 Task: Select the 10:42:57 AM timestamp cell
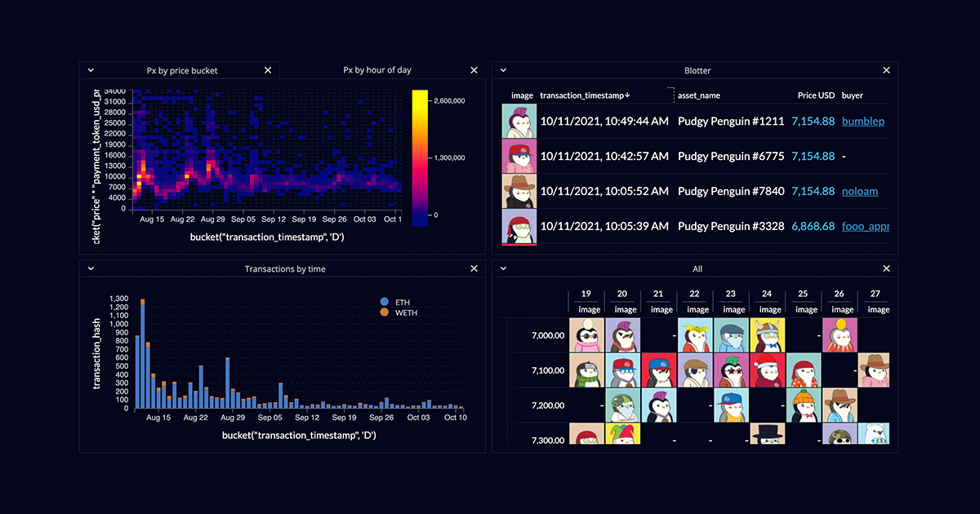click(x=604, y=156)
